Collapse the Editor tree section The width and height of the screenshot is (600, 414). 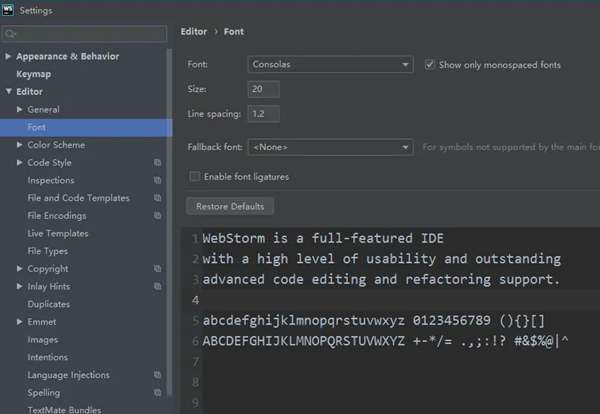[x=8, y=92]
